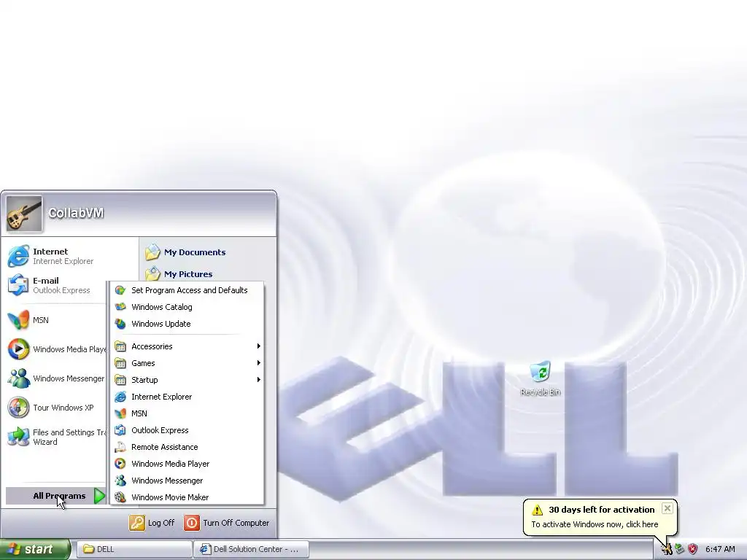This screenshot has height=560, width=747.
Task: Close the activation balloon notification
Action: pyautogui.click(x=667, y=508)
